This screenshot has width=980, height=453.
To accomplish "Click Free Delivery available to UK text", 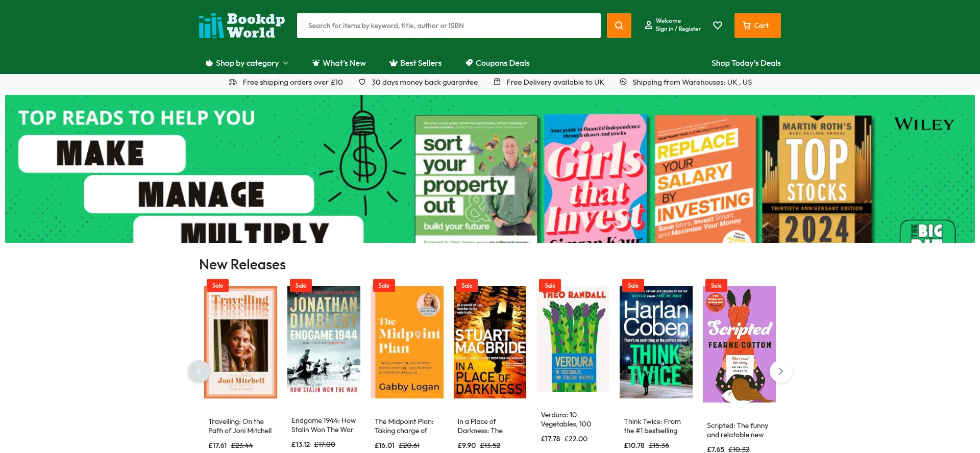I will pos(555,82).
